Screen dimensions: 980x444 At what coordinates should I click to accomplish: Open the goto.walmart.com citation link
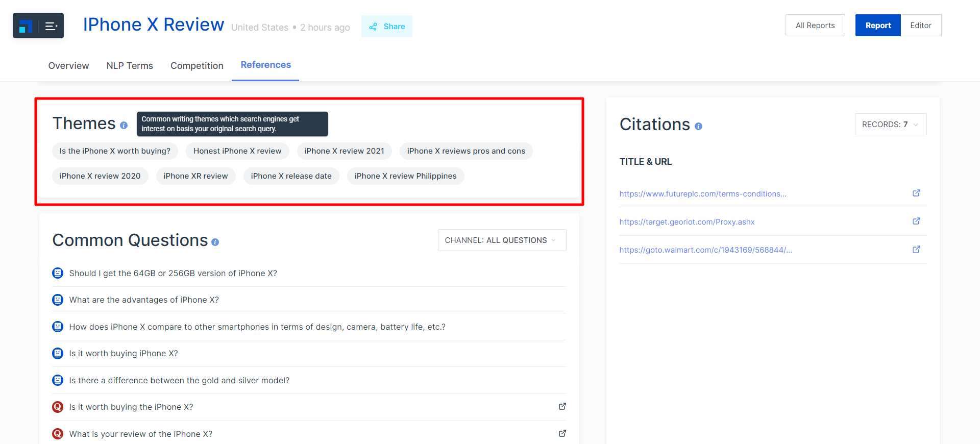click(x=706, y=250)
